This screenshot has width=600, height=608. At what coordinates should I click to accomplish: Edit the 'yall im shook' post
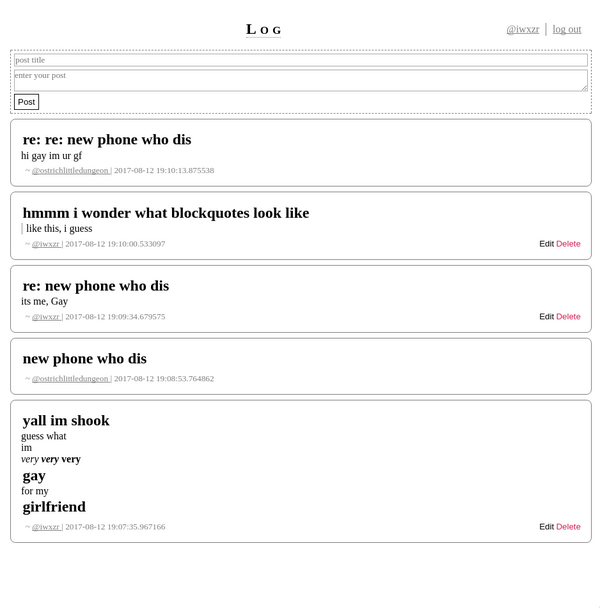[x=546, y=527]
